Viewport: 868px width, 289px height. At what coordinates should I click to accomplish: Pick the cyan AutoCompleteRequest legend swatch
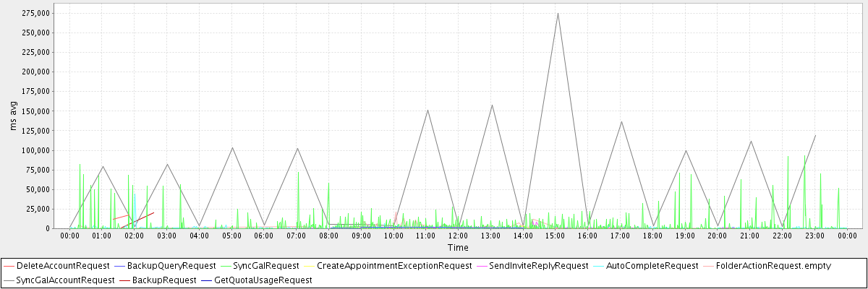tap(607, 266)
